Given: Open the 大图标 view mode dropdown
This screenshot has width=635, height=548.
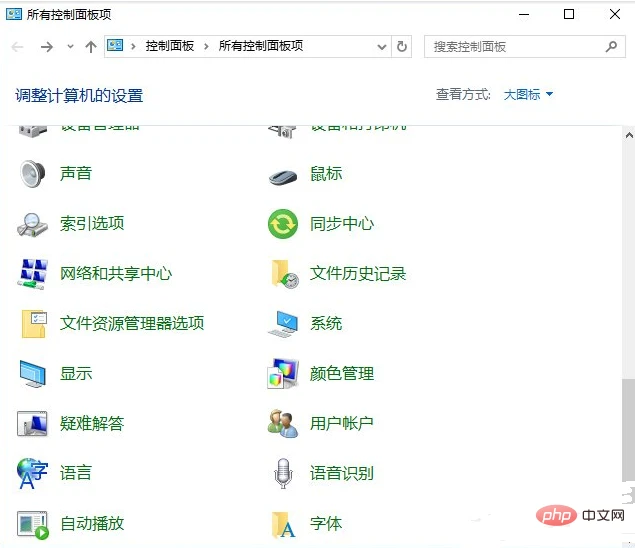Looking at the screenshot, I should tap(528, 94).
